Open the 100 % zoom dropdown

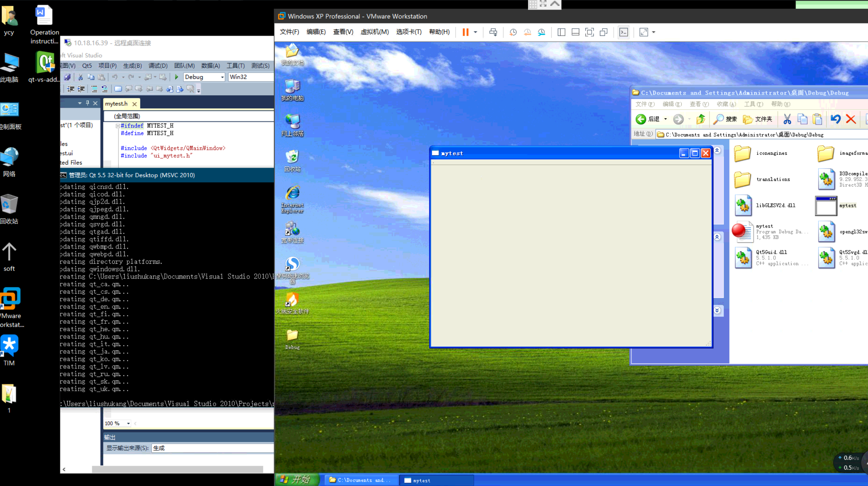128,423
